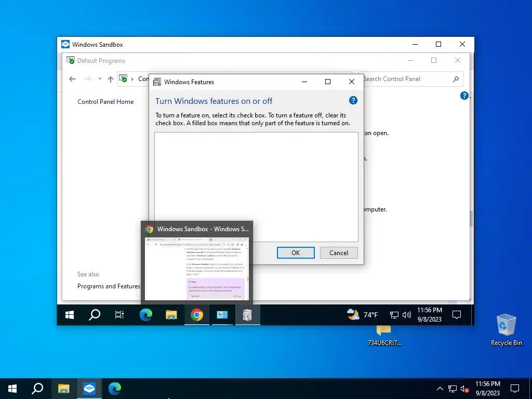Click the Default Programs address bar icon

click(x=124, y=79)
